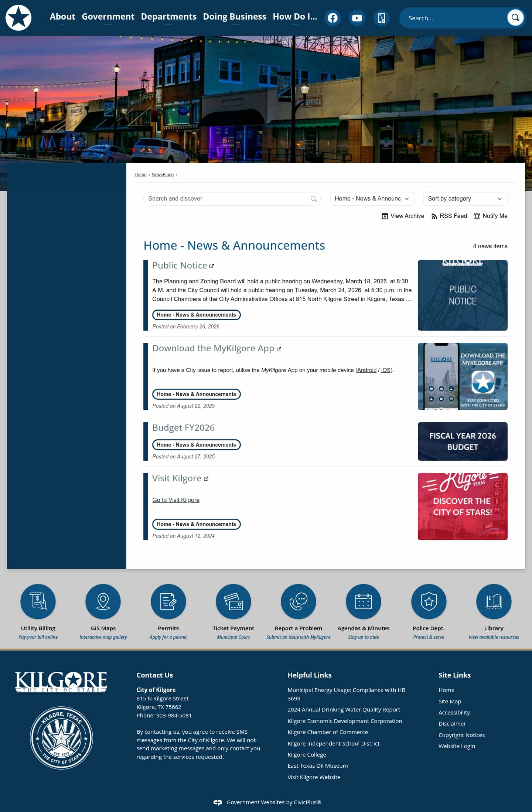Image resolution: width=532 pixels, height=812 pixels.
Task: Open Ticket Payment card icon
Action: point(233,601)
